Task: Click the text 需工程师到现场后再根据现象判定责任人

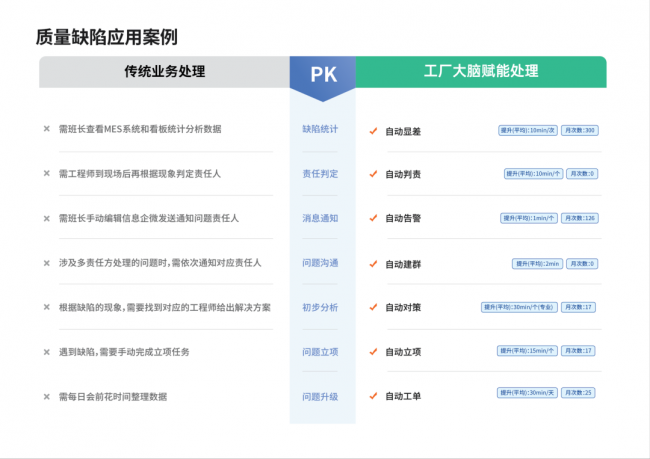Action: coord(140,174)
